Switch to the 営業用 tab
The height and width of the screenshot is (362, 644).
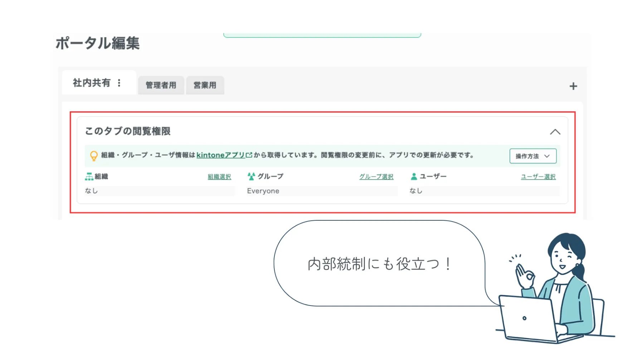(x=205, y=85)
